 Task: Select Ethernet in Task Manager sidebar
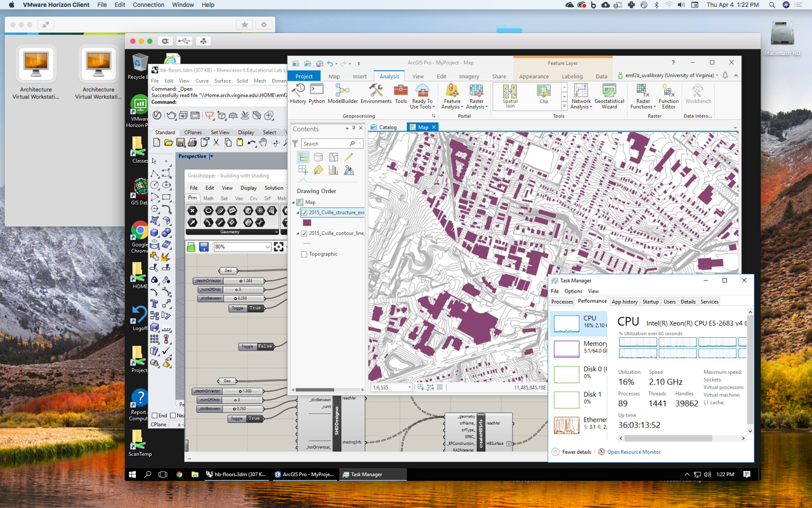(580, 424)
